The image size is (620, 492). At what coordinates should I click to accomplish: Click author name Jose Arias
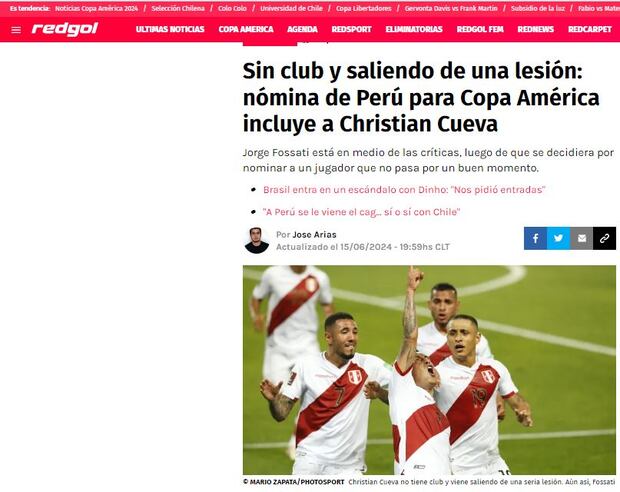pyautogui.click(x=314, y=235)
